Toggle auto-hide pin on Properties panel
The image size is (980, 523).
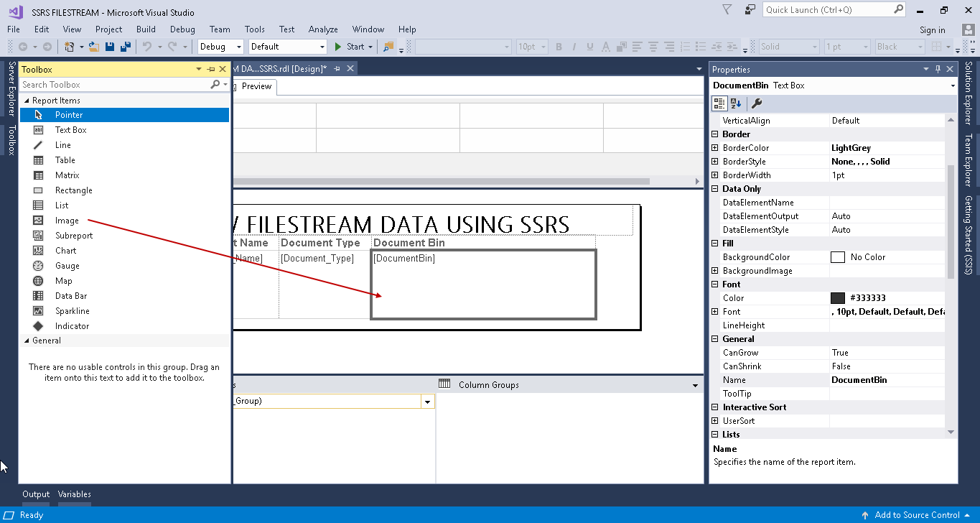coord(938,70)
